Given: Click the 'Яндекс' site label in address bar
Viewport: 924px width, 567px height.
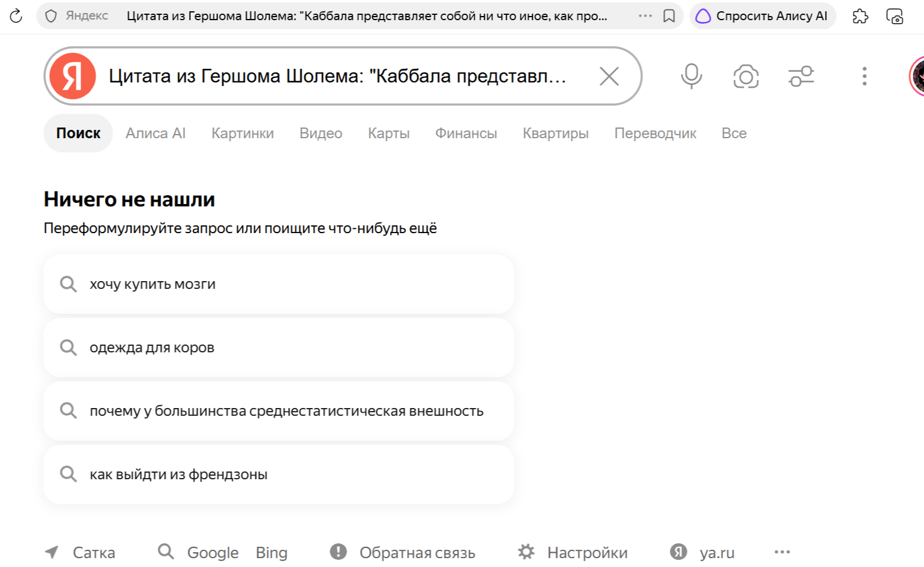Looking at the screenshot, I should pyautogui.click(x=87, y=16).
